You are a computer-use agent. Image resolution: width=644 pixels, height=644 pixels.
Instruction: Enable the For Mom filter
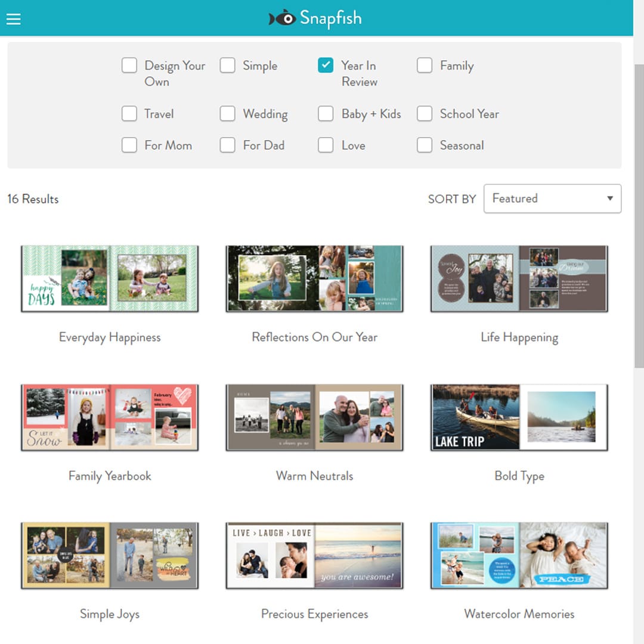pos(129,145)
